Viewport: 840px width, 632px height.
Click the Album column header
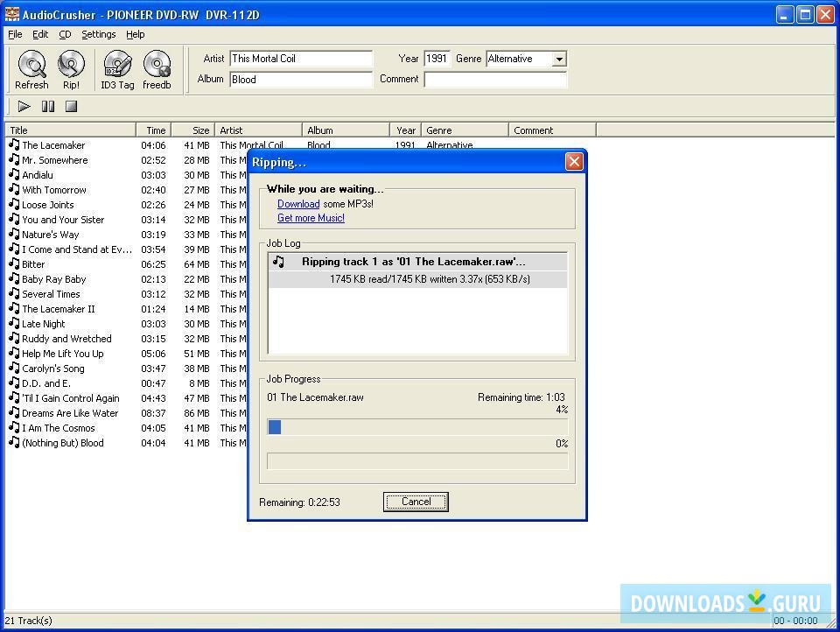[x=346, y=130]
